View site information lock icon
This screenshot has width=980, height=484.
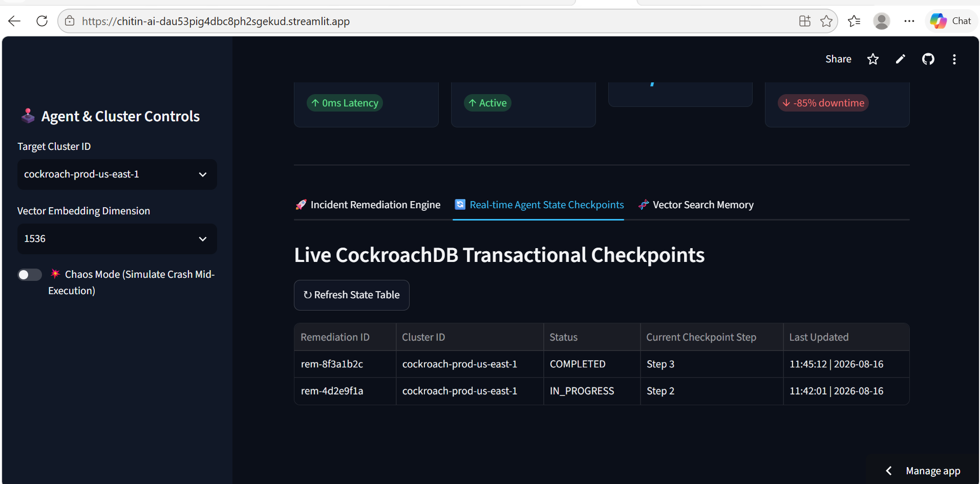(x=70, y=21)
